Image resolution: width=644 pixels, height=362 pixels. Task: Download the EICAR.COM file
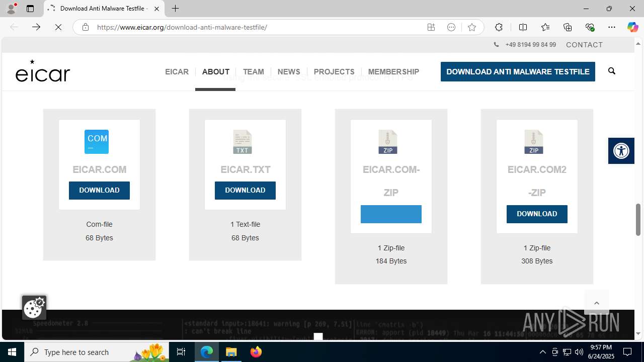pyautogui.click(x=99, y=191)
